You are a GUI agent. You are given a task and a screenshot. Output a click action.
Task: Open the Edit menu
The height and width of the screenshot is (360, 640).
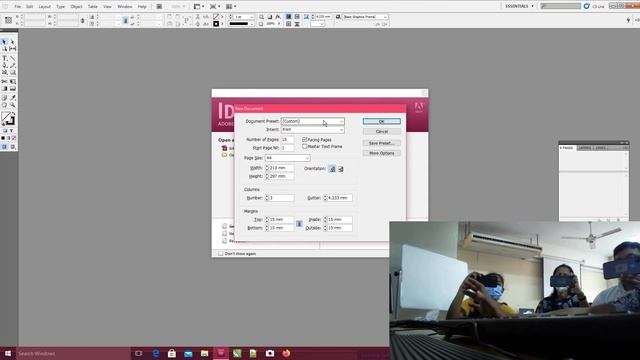tap(30, 7)
